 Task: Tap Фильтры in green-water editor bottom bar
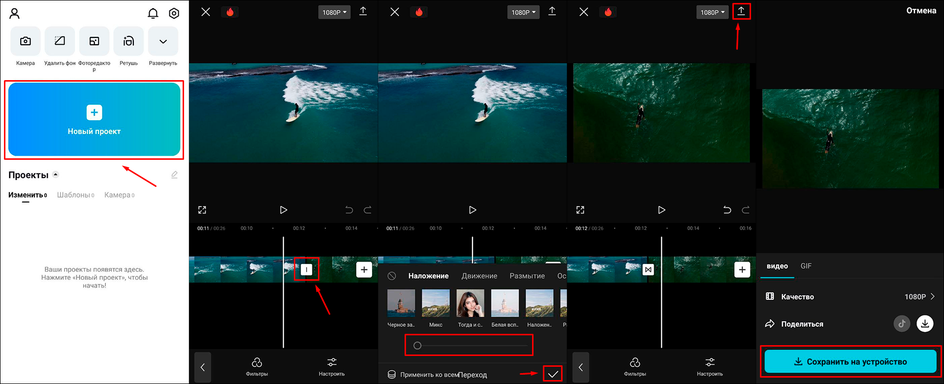pyautogui.click(x=635, y=366)
